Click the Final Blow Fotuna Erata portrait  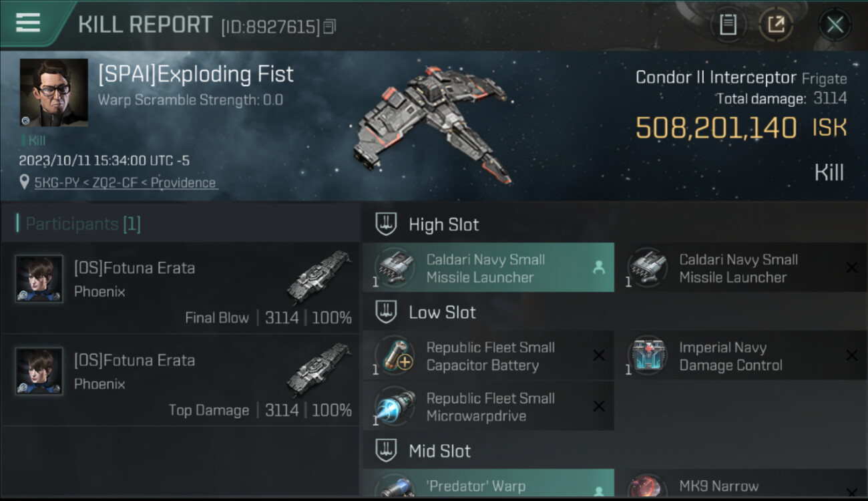coord(39,279)
